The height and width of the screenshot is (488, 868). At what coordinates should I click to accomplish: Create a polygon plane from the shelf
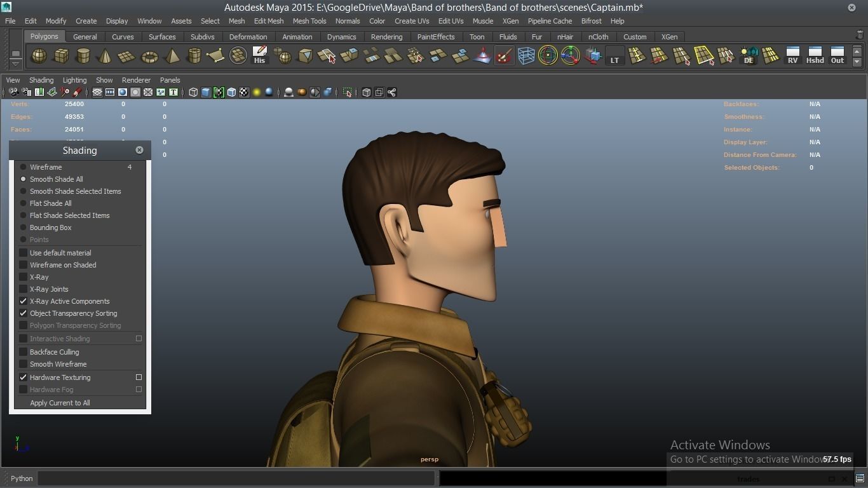tap(127, 56)
